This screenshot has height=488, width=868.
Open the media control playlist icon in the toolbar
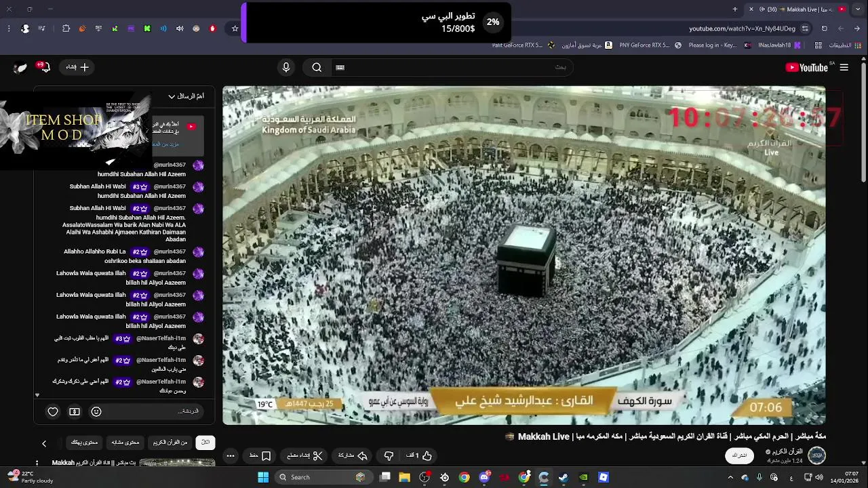41,28
